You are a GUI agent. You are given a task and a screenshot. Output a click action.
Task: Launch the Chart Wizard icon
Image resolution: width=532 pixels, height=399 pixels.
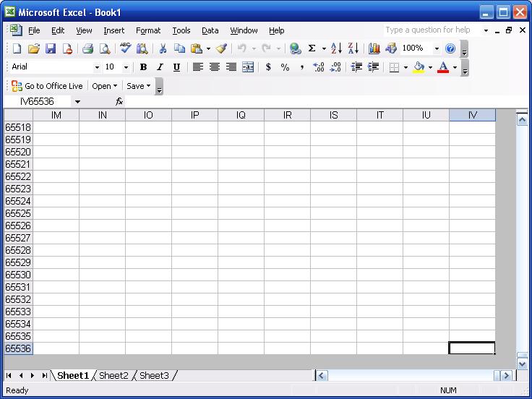tap(374, 48)
